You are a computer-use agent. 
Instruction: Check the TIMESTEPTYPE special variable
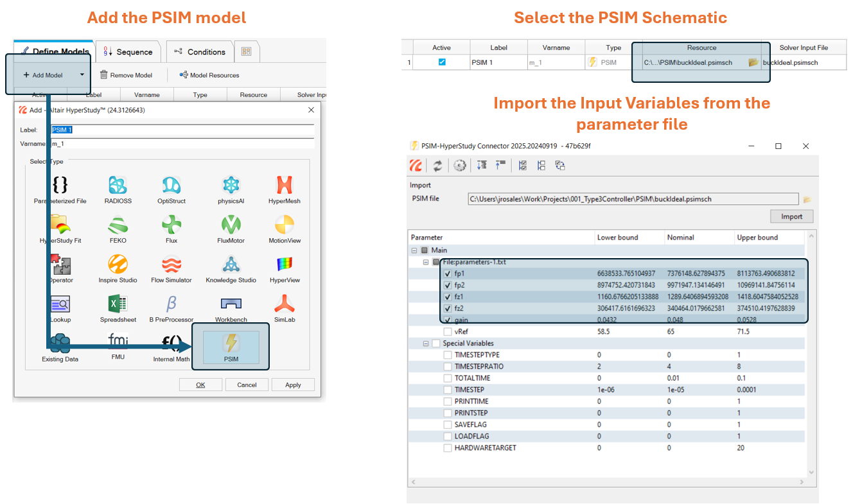click(x=448, y=355)
